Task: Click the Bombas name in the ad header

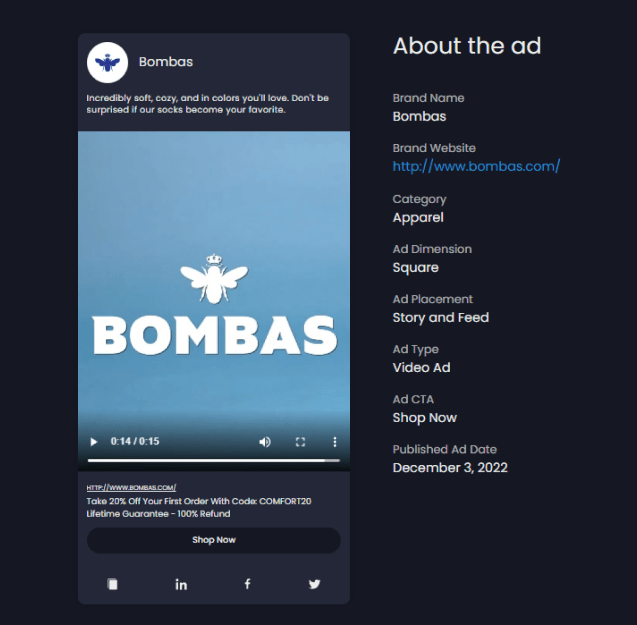Action: (166, 62)
